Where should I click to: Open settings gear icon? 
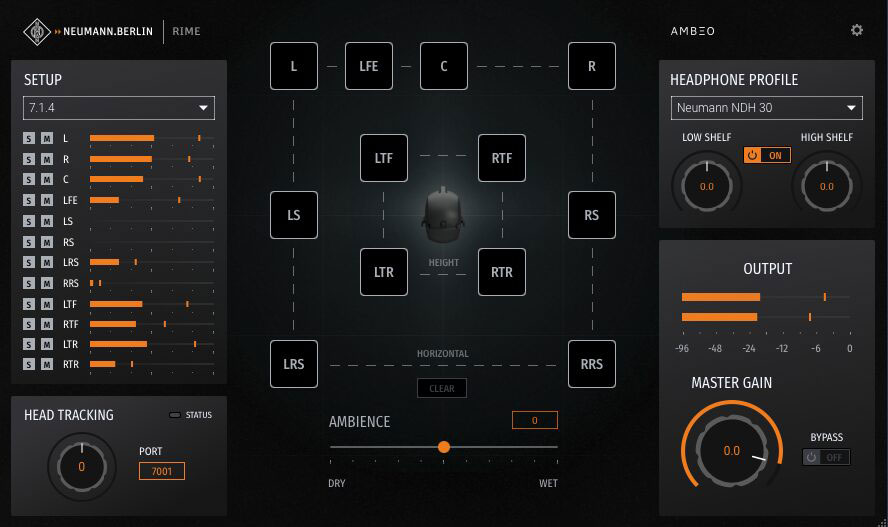pyautogui.click(x=857, y=30)
